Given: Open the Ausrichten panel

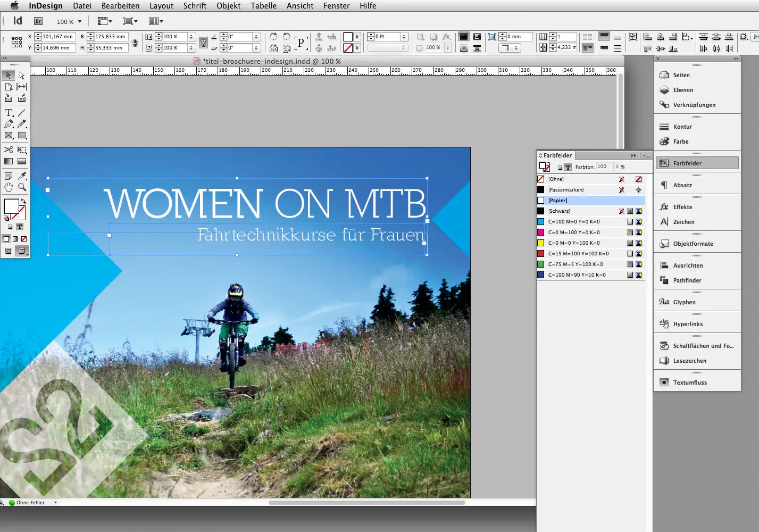Looking at the screenshot, I should point(687,265).
